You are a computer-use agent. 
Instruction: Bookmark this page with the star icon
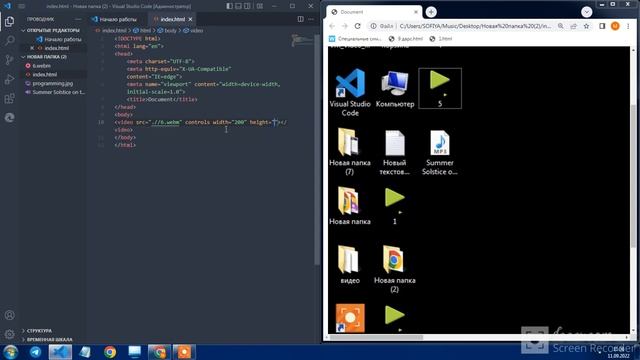click(x=587, y=26)
